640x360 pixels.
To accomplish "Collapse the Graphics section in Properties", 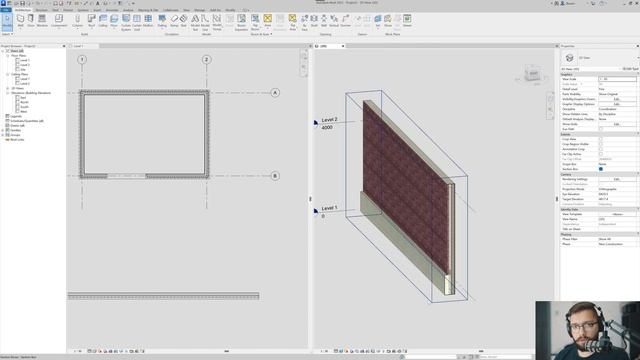I will point(638,74).
